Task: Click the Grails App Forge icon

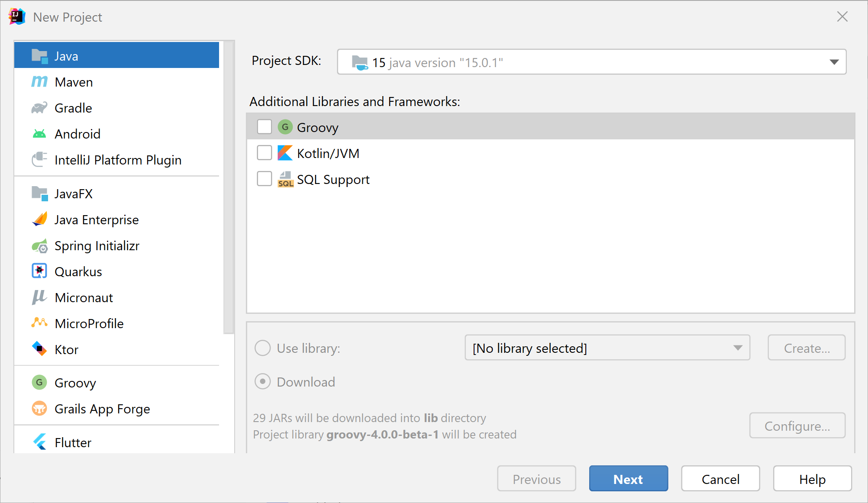Action: point(39,408)
